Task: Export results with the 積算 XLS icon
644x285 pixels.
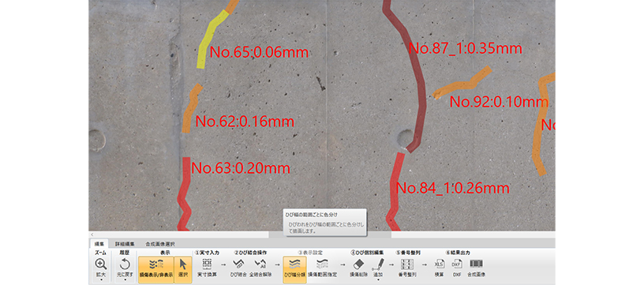Action: pyautogui.click(x=440, y=264)
